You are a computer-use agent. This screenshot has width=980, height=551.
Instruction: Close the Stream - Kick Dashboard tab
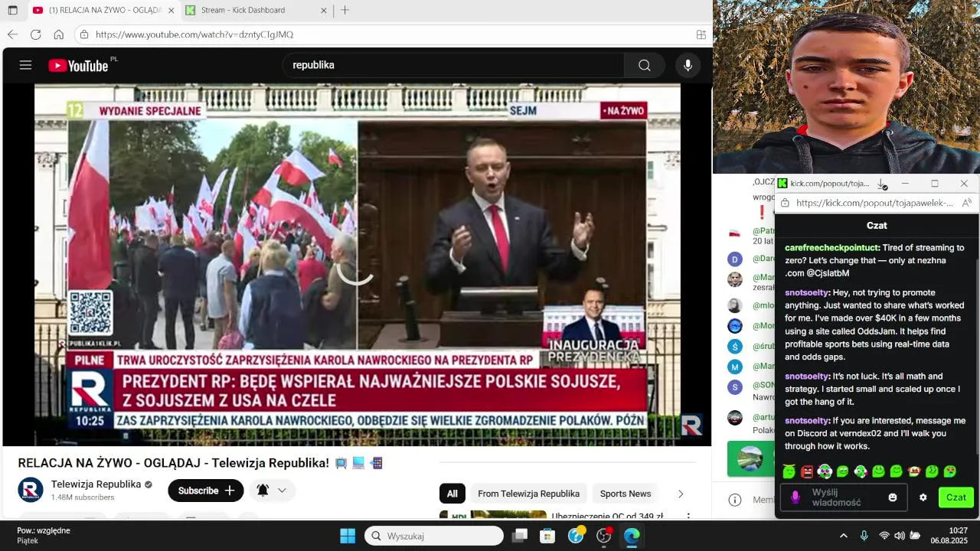tap(323, 10)
